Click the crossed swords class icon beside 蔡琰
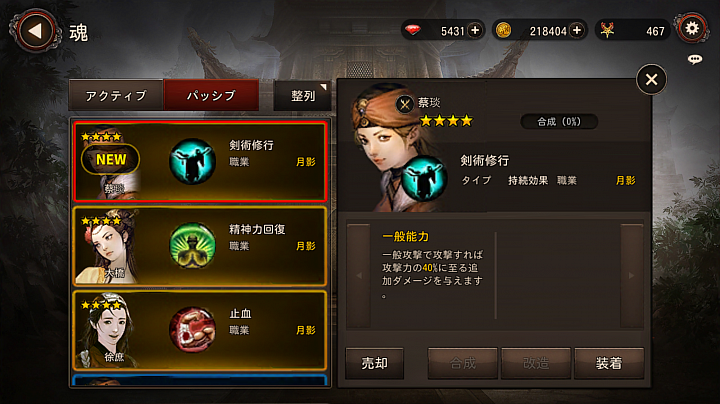 tap(405, 104)
